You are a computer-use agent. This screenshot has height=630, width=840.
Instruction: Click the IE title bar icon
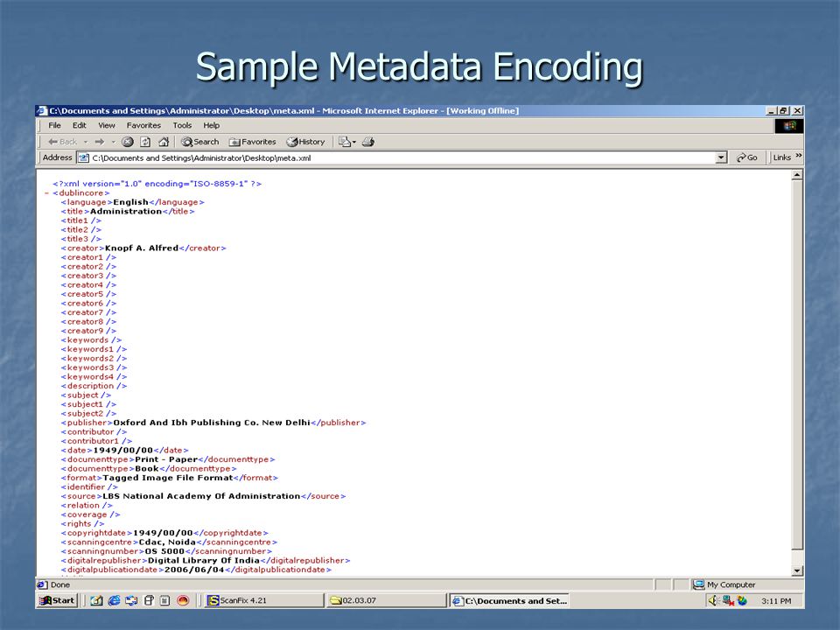pos(42,111)
